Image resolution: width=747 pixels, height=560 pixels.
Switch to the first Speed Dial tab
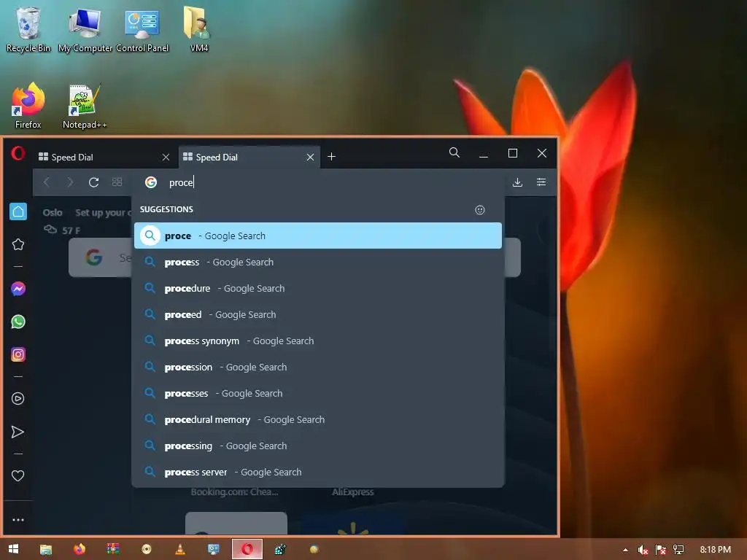coord(104,157)
